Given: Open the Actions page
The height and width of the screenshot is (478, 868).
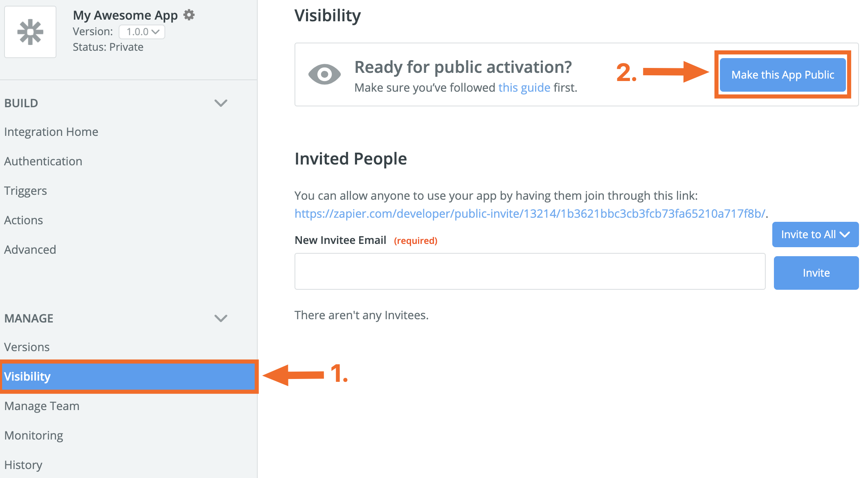Looking at the screenshot, I should pyautogui.click(x=23, y=220).
